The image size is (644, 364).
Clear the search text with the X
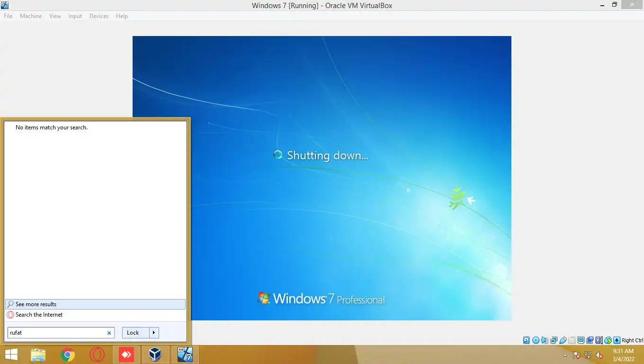point(109,333)
